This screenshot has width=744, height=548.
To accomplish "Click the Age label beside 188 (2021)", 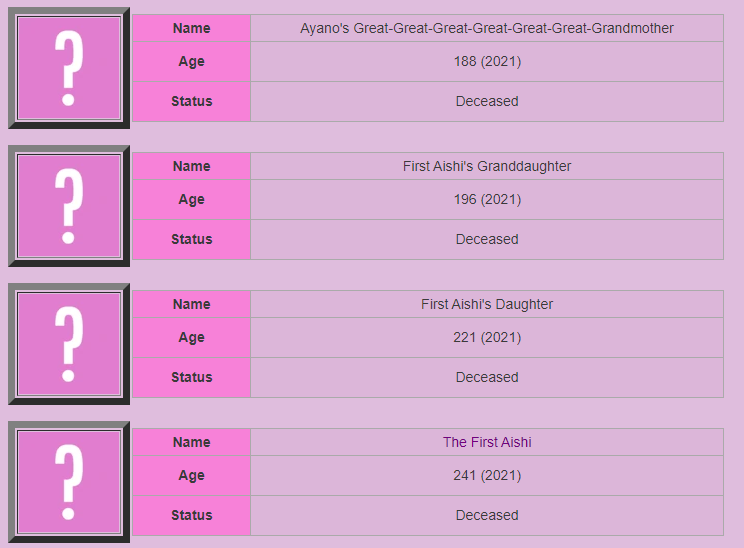I will click(x=192, y=62).
